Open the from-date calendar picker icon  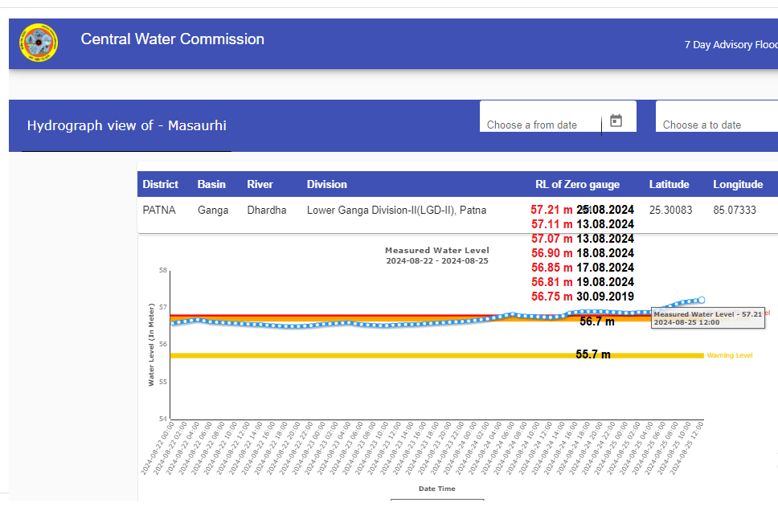tap(616, 121)
